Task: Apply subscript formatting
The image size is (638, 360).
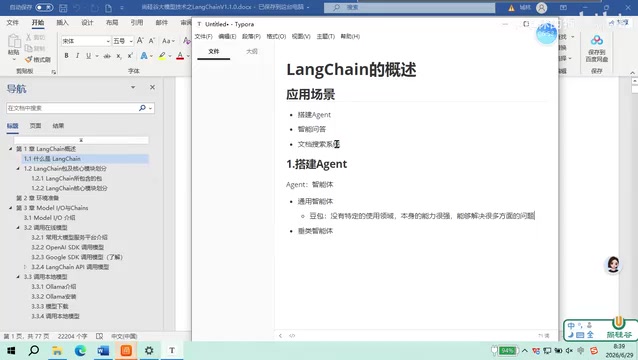Action: point(118,56)
